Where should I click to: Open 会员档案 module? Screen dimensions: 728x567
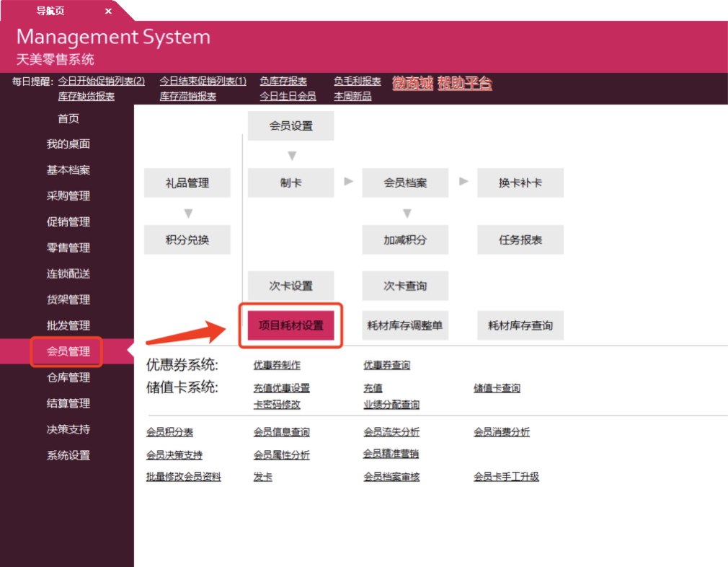pos(405,183)
